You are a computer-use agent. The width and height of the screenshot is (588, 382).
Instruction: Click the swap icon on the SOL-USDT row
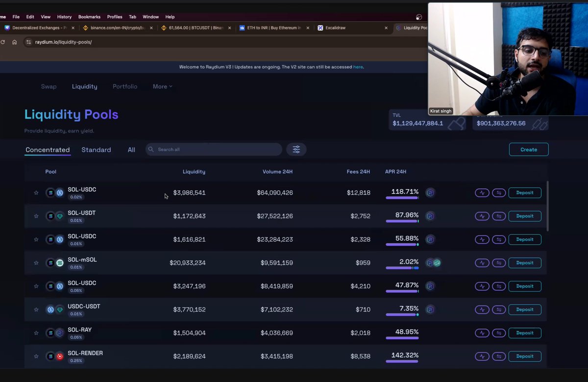[499, 216]
